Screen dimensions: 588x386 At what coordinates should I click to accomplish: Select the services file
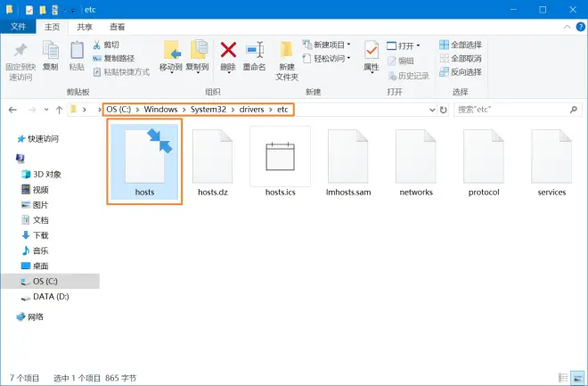551,162
